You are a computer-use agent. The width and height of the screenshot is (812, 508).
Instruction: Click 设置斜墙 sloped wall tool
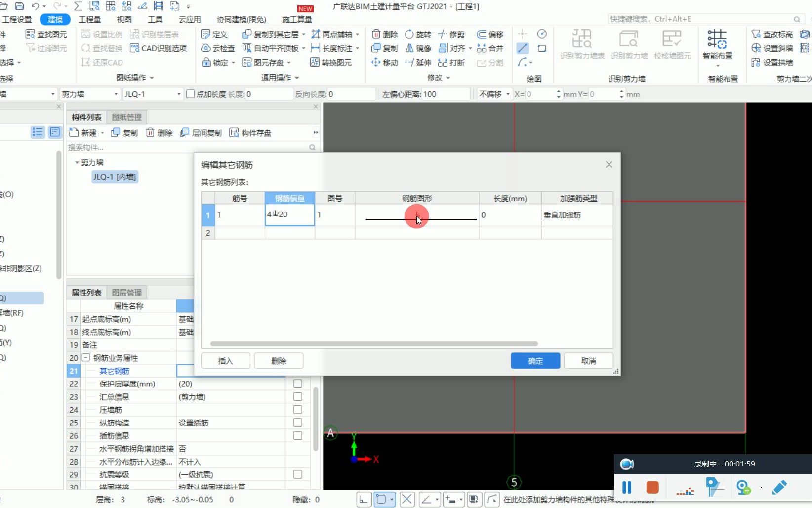click(x=772, y=48)
